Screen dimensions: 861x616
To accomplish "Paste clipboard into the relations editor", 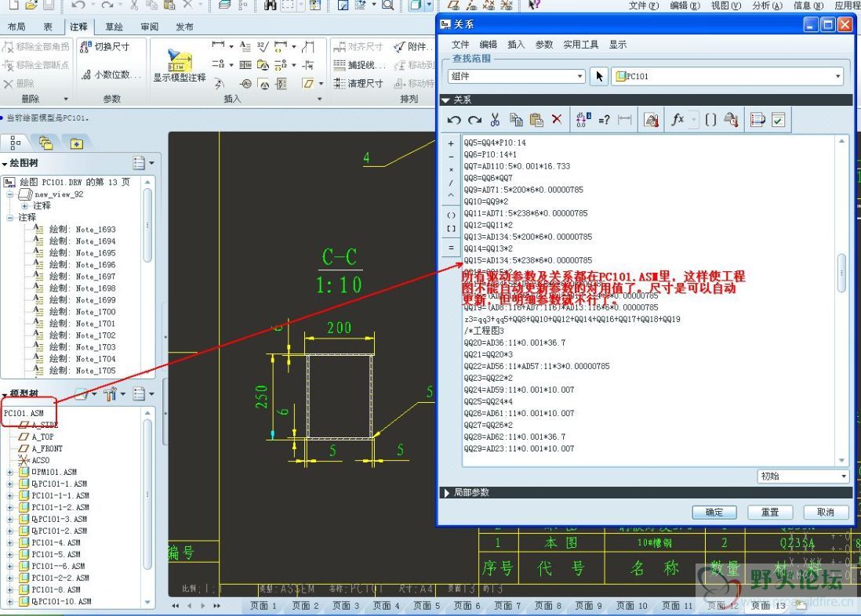I will 536,120.
